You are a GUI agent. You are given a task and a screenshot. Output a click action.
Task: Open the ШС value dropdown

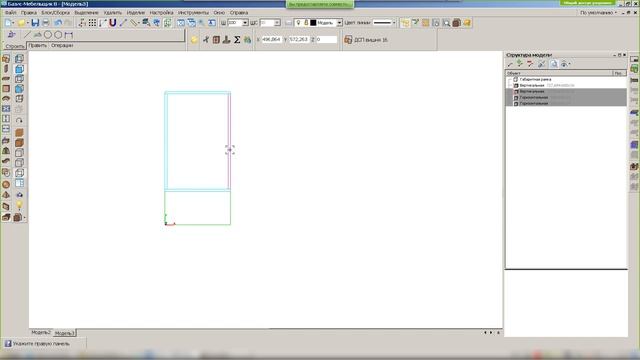coord(277,23)
